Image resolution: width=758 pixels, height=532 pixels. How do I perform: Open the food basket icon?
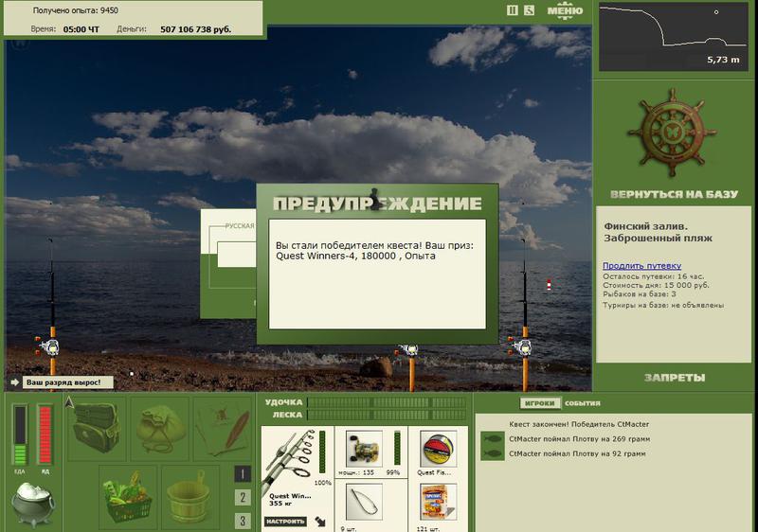pos(128,497)
